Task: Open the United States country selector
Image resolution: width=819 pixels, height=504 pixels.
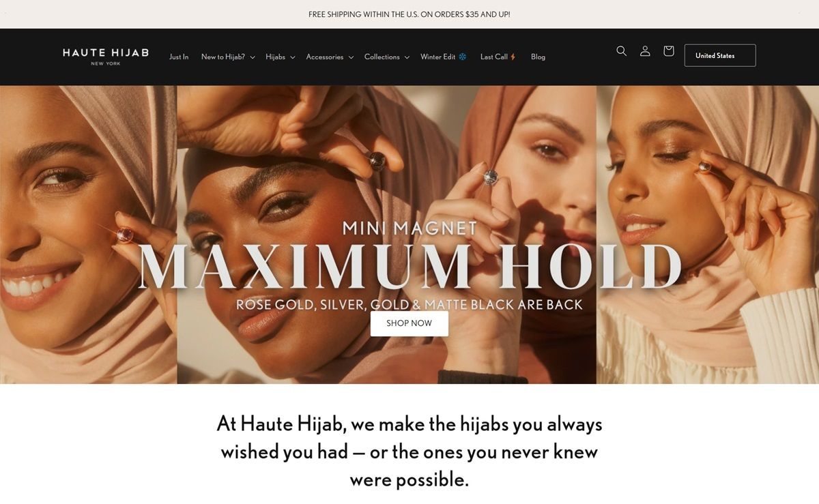Action: point(720,55)
